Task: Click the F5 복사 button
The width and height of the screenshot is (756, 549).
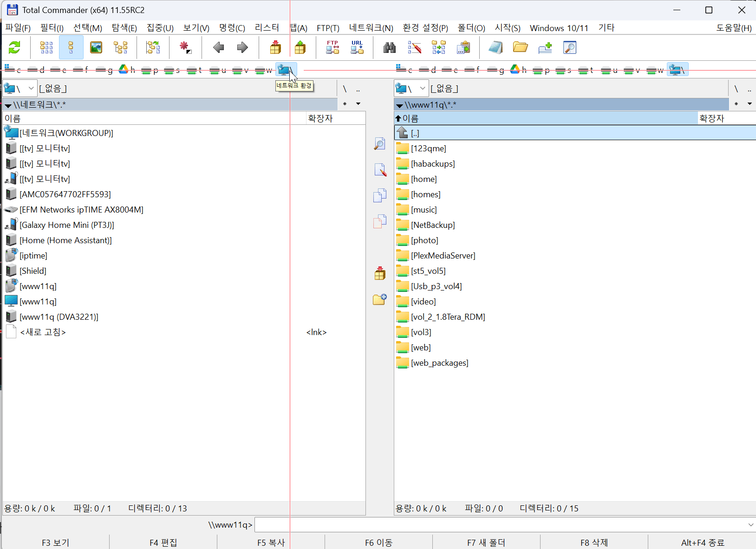Action: 271,543
